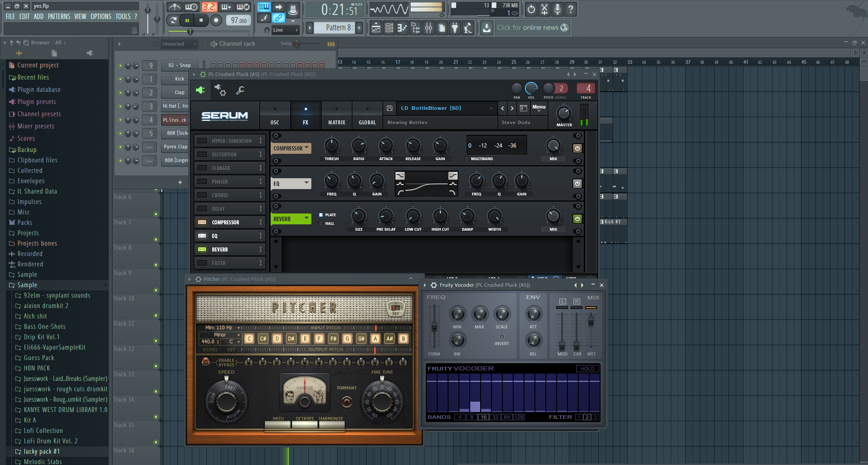Add a new pattern with plus button
Image resolution: width=868 pixels, height=465 pixels.
tap(359, 28)
